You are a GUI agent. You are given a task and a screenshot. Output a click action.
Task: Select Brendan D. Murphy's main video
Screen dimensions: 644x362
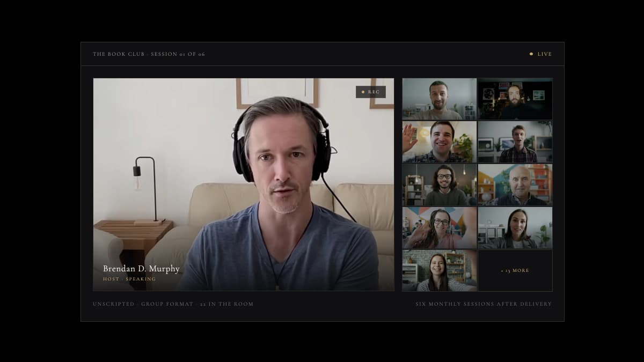[244, 184]
